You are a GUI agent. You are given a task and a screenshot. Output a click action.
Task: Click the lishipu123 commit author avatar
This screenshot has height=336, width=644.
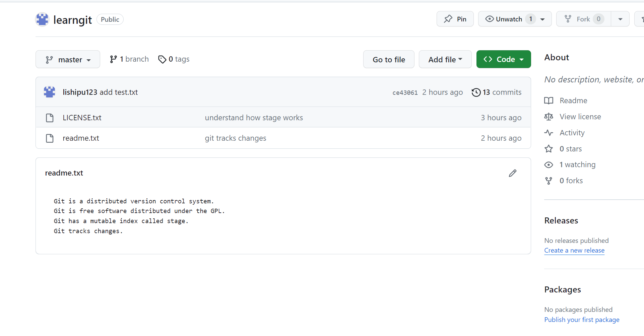point(50,92)
